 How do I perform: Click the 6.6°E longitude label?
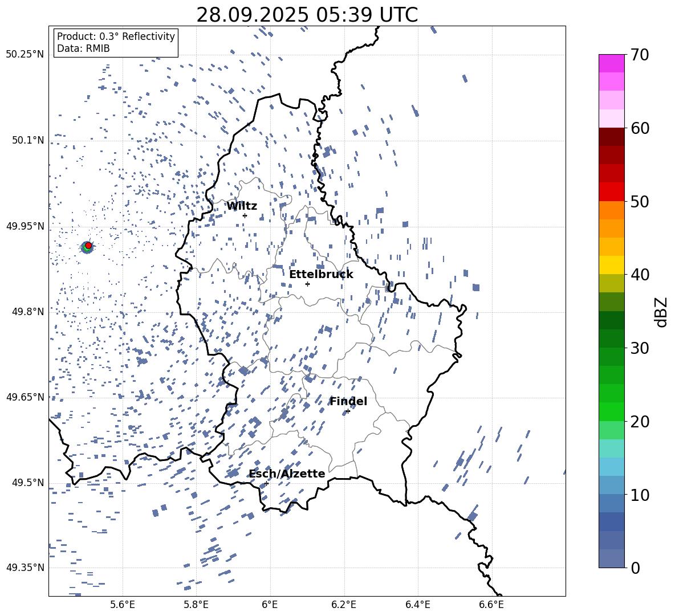(x=491, y=605)
